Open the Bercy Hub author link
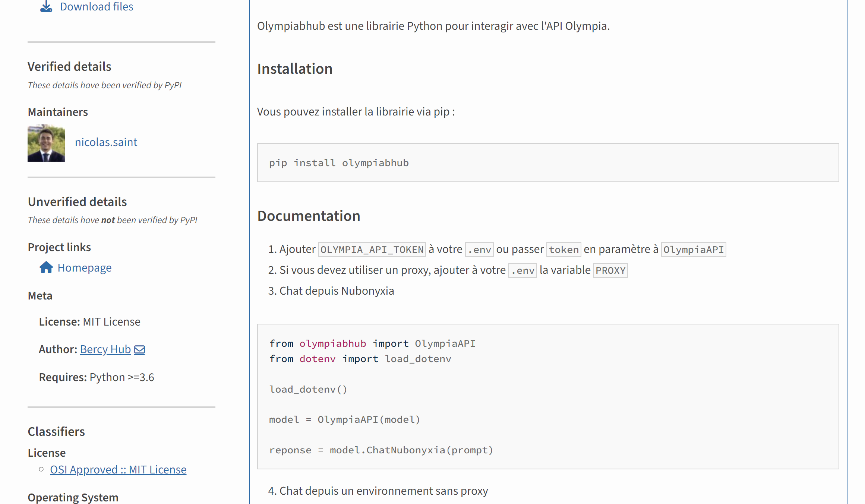Image resolution: width=865 pixels, height=504 pixels. click(105, 349)
